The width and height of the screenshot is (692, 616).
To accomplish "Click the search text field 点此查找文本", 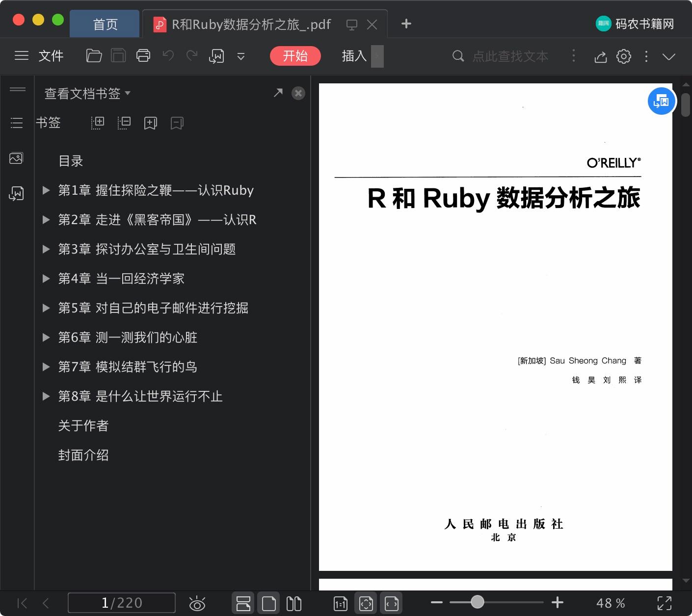I will [509, 56].
